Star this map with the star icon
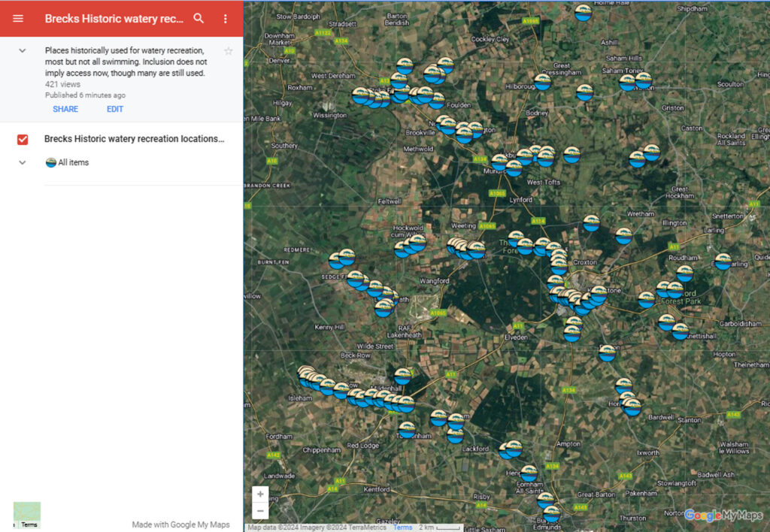The height and width of the screenshot is (532, 770). coord(229,51)
